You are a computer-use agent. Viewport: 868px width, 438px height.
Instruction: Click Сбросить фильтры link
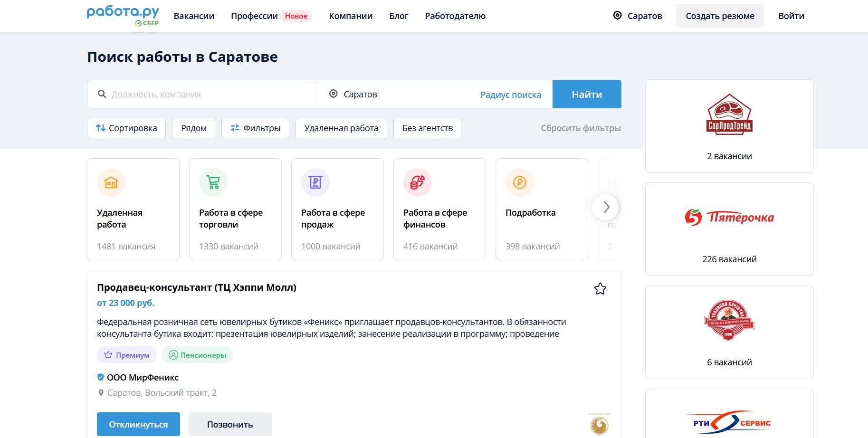pyautogui.click(x=581, y=128)
